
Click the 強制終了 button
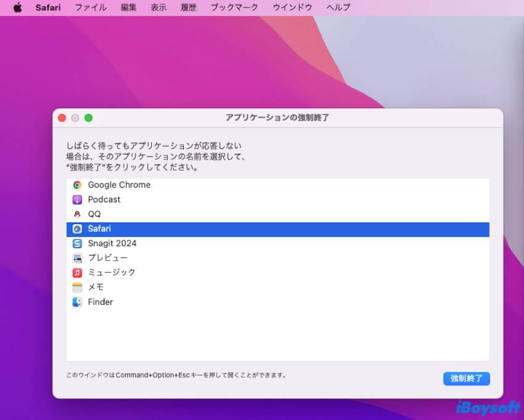467,379
